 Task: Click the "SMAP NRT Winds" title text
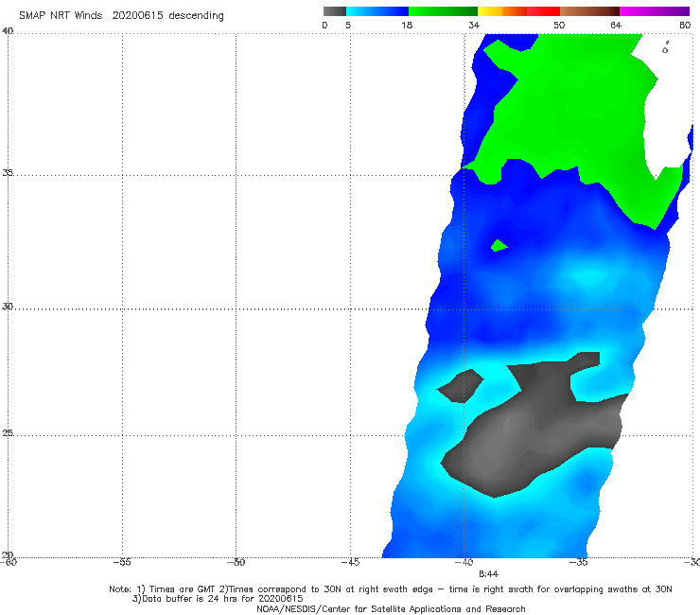coord(61,16)
